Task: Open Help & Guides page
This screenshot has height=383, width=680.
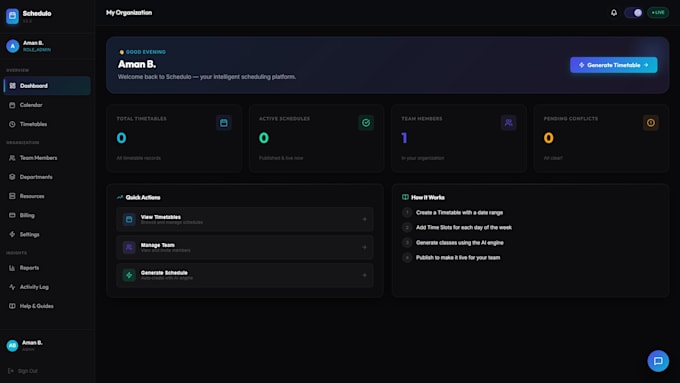Action: point(47,306)
